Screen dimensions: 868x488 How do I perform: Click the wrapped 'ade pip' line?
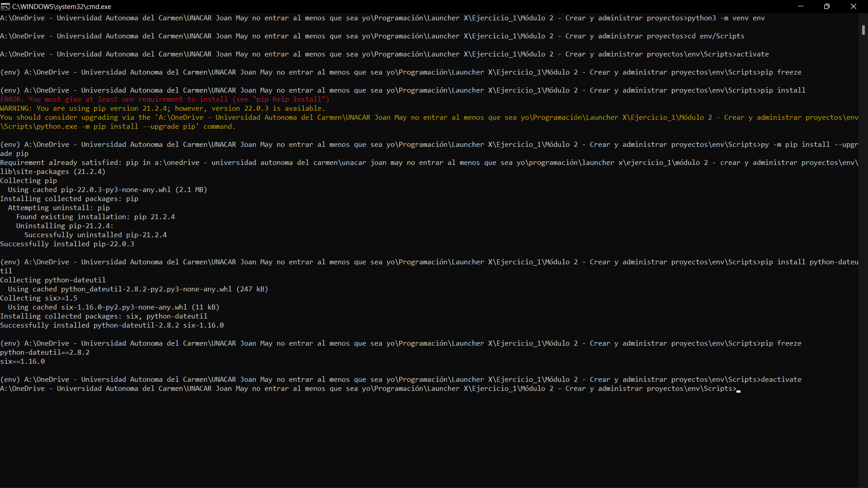(x=14, y=154)
